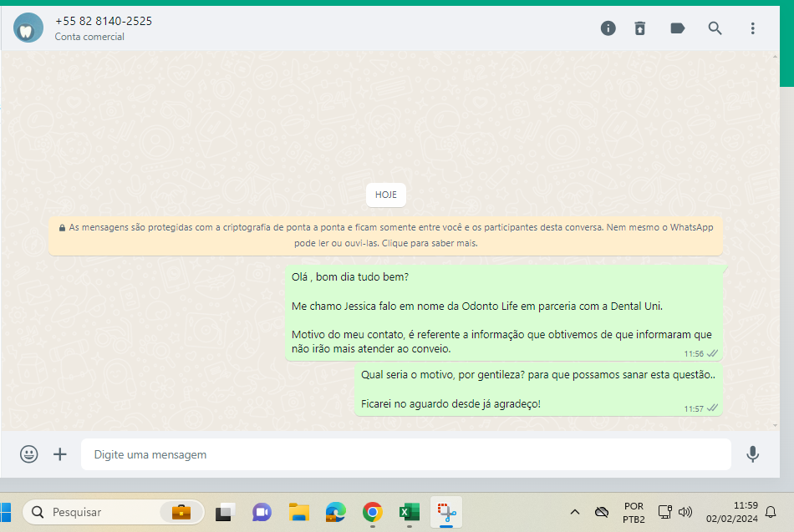Select the message starting 'Olá , bom dia tudo bem?'
This screenshot has height=532, width=794.
(504, 313)
